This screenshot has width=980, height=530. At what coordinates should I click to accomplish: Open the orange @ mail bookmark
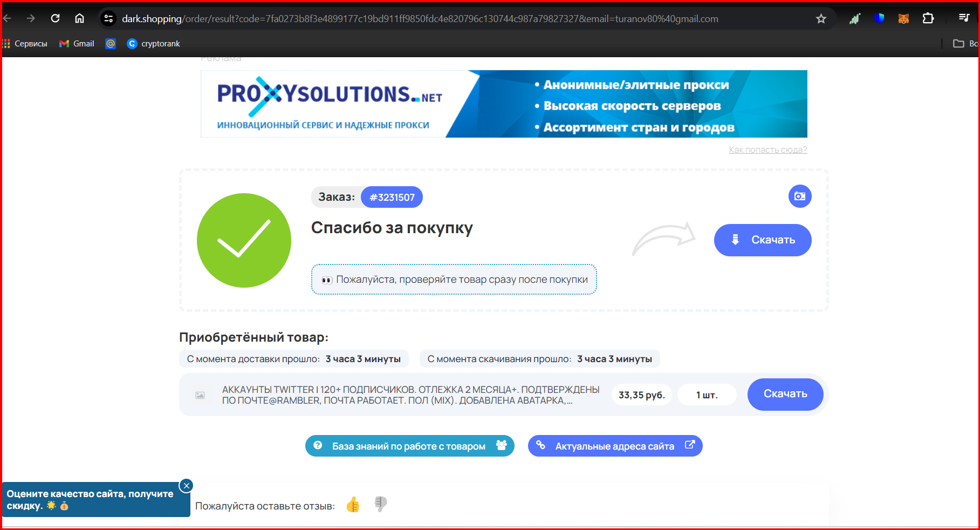point(111,44)
